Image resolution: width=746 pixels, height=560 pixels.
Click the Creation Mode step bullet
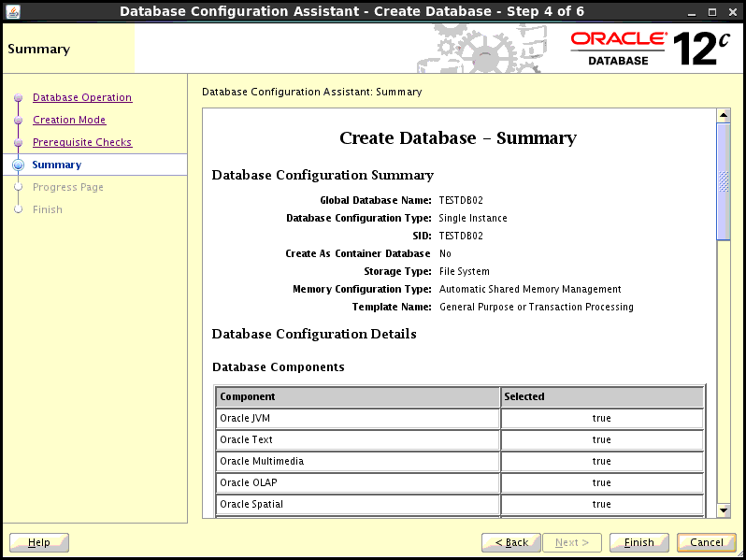(18, 120)
